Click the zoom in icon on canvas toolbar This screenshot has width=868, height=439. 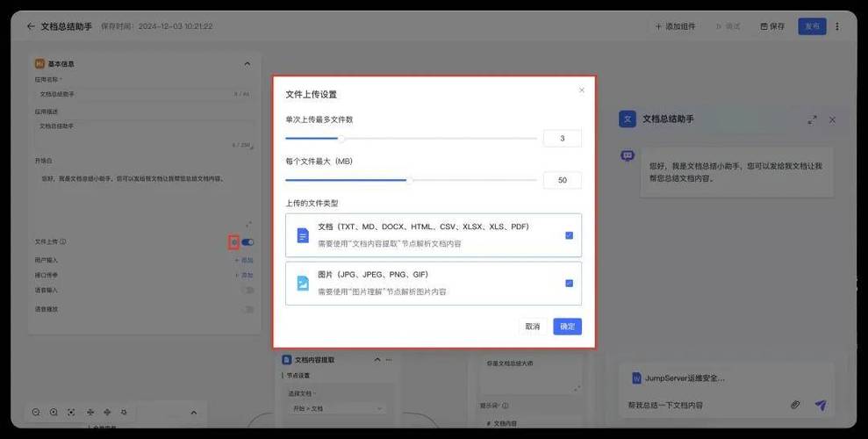click(54, 412)
